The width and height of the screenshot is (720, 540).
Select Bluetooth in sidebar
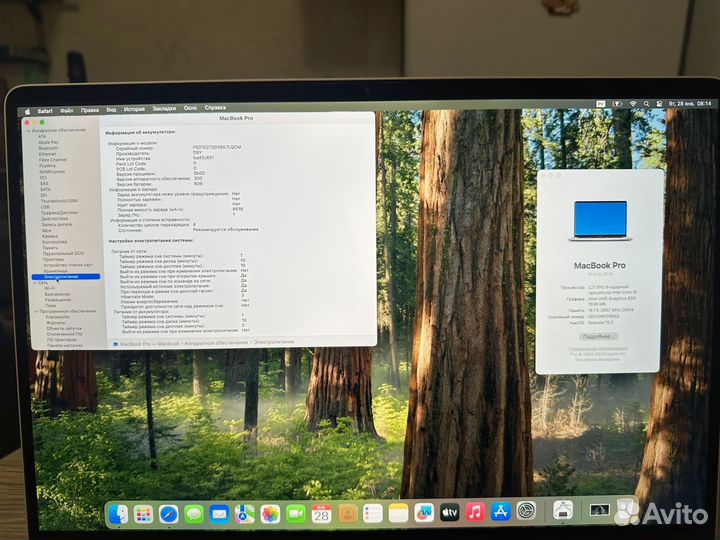(48, 148)
